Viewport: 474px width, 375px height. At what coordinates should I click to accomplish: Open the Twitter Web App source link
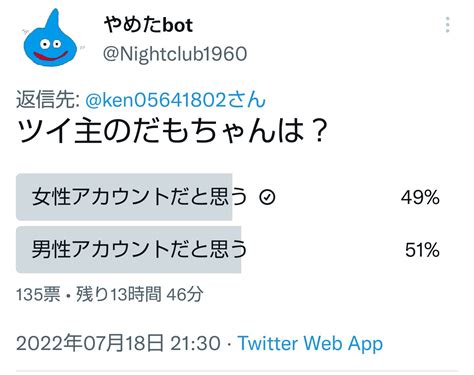point(310,343)
